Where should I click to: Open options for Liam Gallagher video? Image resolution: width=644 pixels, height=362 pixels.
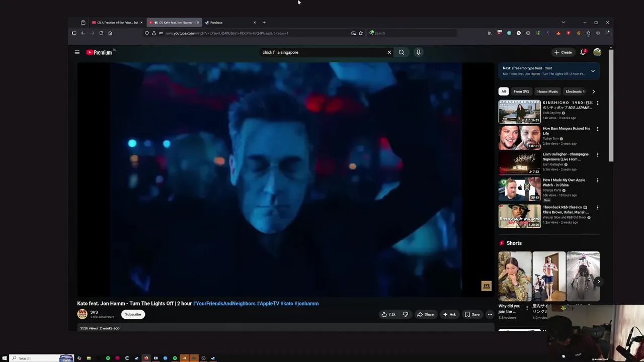point(597,154)
